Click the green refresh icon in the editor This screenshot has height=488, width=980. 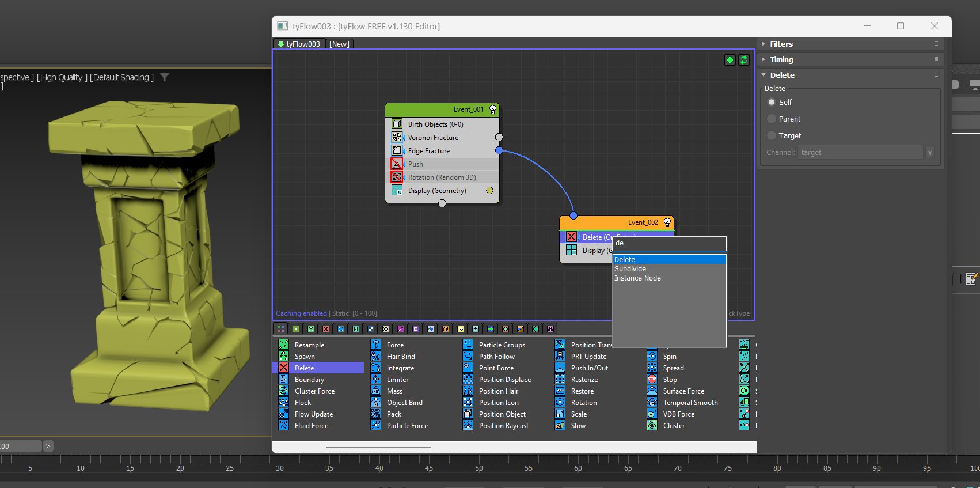tap(744, 60)
